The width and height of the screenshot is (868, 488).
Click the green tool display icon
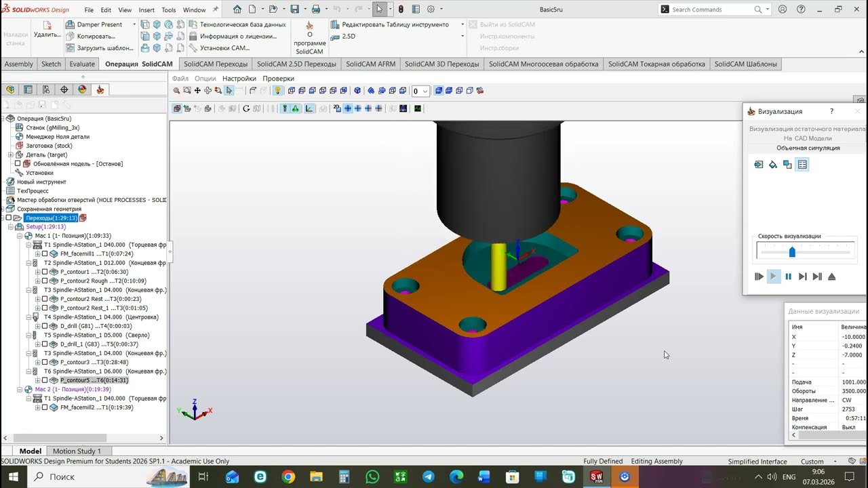point(295,108)
